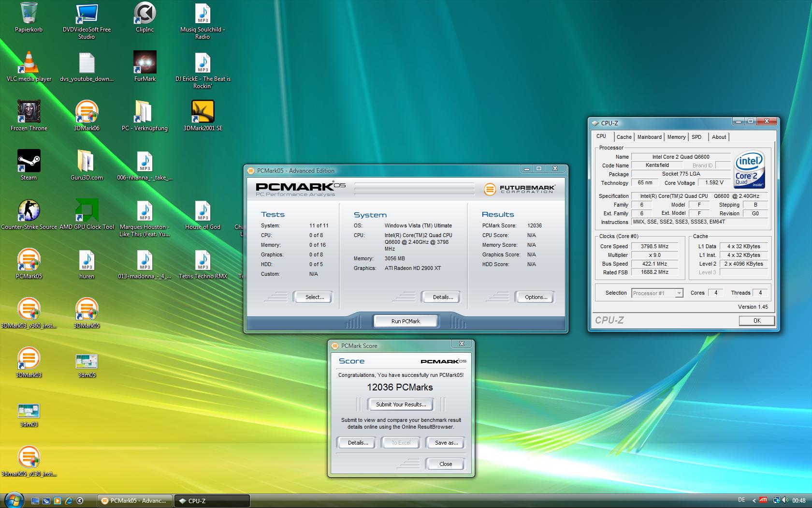Click OK in the CPU-Z window
Viewport: 812px width, 508px height.
(x=757, y=321)
